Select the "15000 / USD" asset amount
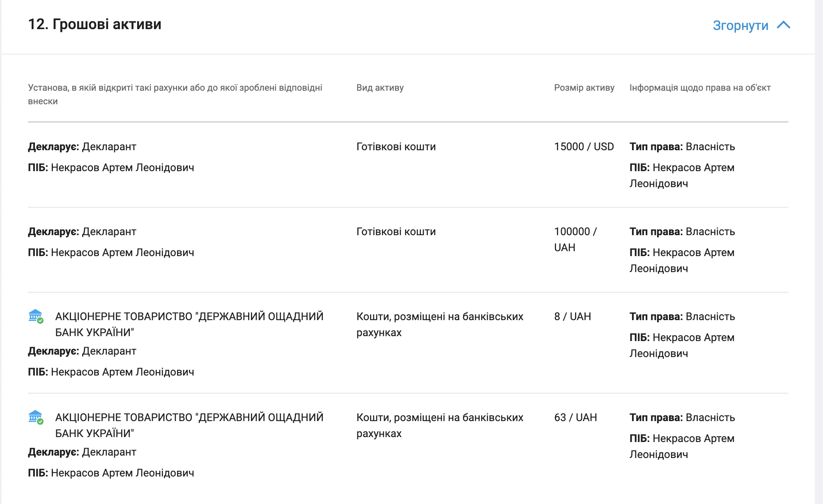823x504 pixels. point(584,147)
